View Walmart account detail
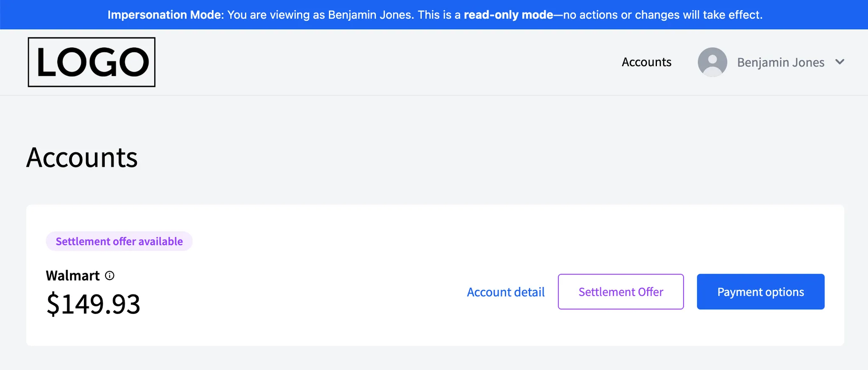The height and width of the screenshot is (370, 868). [506, 292]
